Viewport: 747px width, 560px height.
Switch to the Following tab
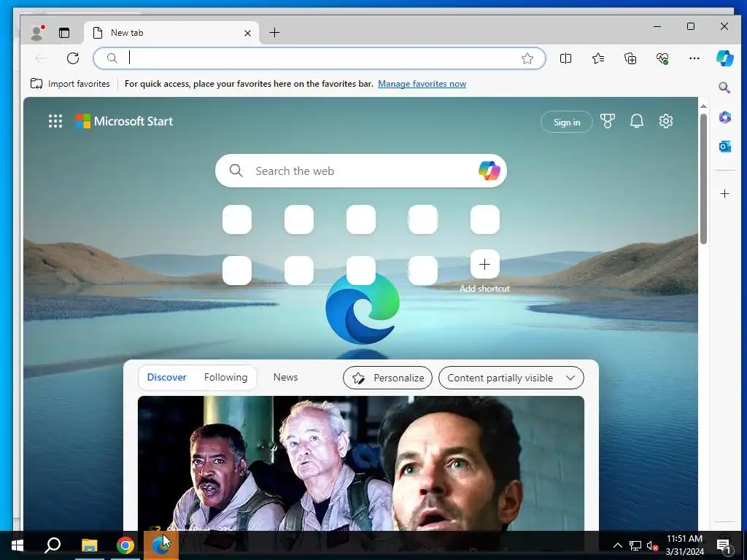click(226, 377)
